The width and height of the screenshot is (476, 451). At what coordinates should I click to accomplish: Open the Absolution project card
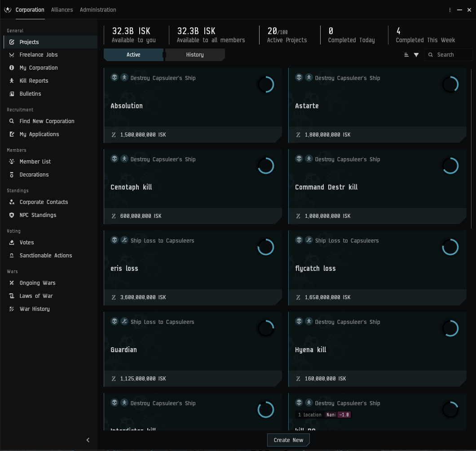[x=193, y=105]
